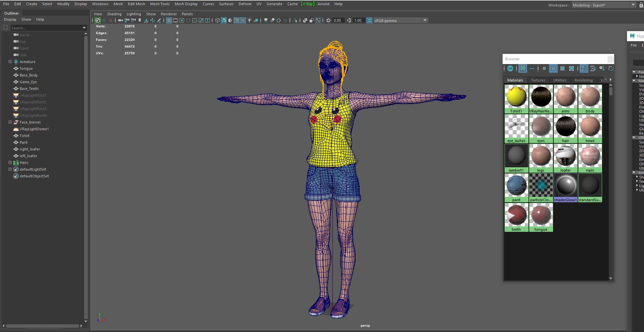Open viewport Renderer menu
Screen dimensions: 644x332
169,14
